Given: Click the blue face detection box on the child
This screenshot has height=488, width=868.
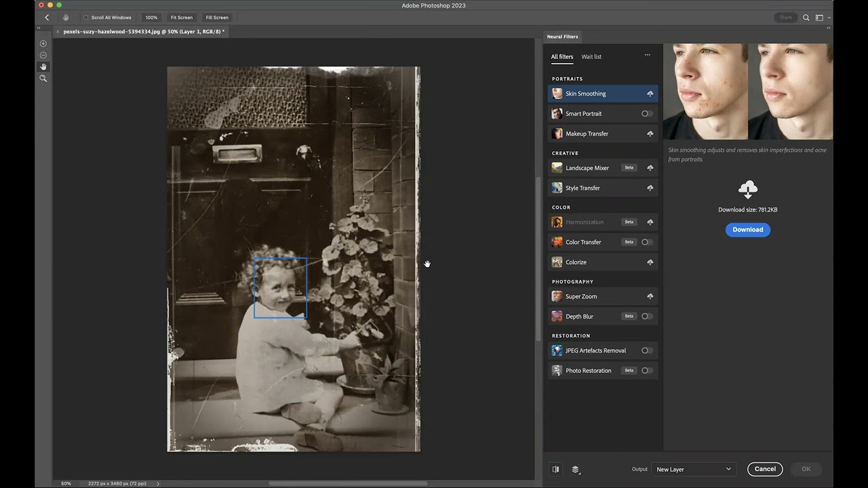Looking at the screenshot, I should tap(280, 287).
